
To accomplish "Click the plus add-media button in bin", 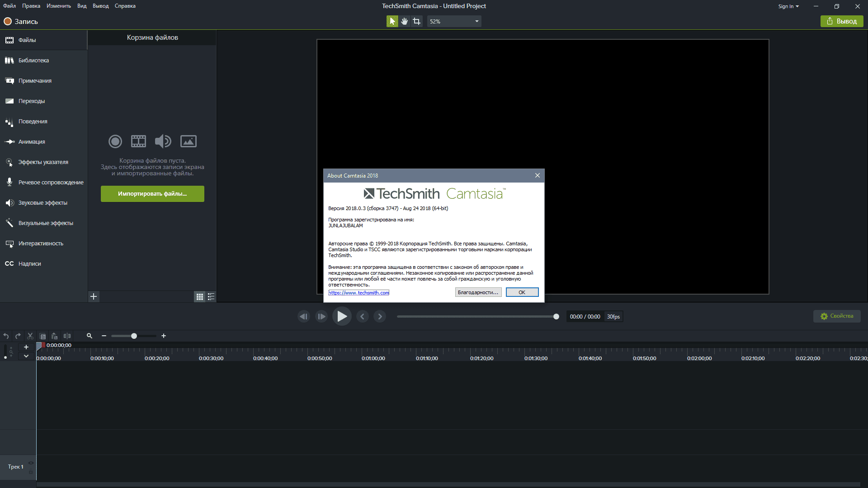I will (94, 296).
